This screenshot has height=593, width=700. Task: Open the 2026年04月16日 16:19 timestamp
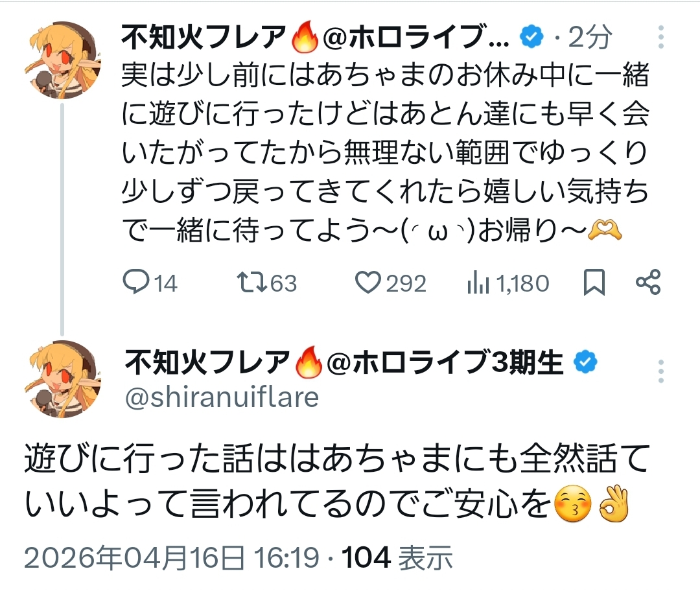(172, 557)
